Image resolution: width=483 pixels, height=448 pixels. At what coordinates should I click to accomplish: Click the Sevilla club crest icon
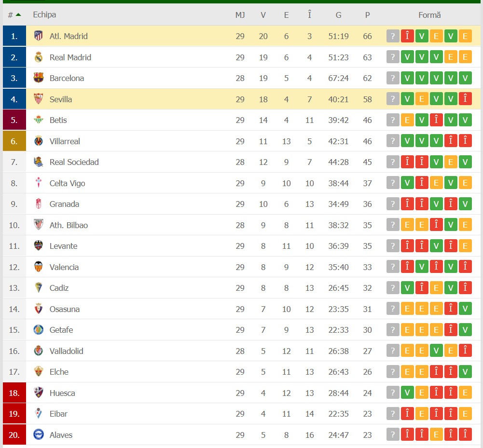[39, 99]
